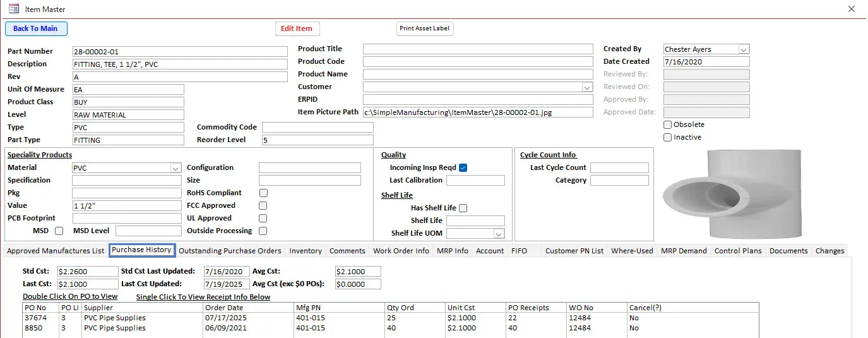Check the UL Approved box
868x338 pixels.
click(263, 218)
